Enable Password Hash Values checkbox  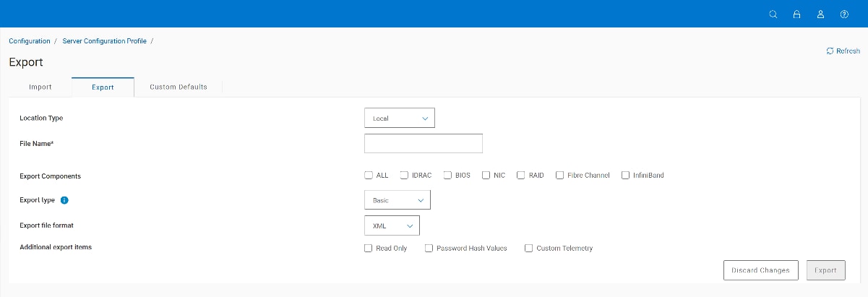coord(429,248)
